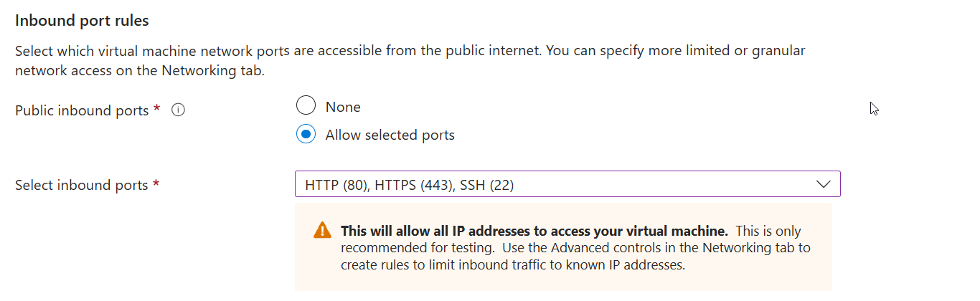Click the chevron arrow on the ports dropdown

pyautogui.click(x=823, y=184)
